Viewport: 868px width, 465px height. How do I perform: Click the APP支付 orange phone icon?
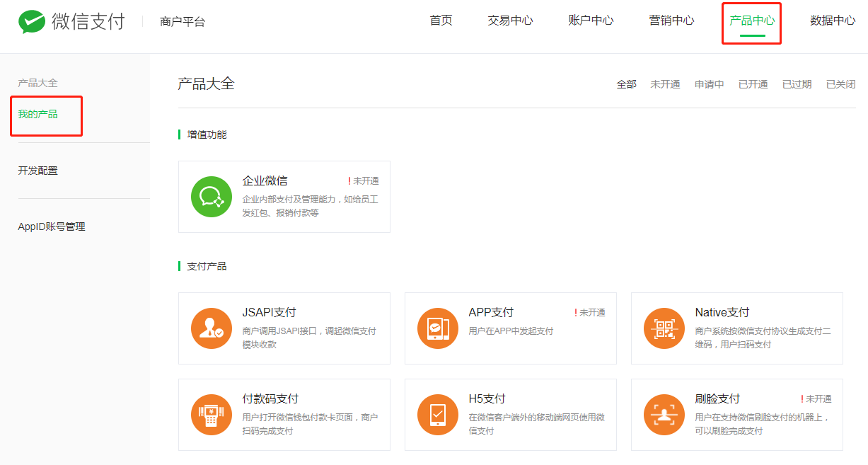point(438,328)
